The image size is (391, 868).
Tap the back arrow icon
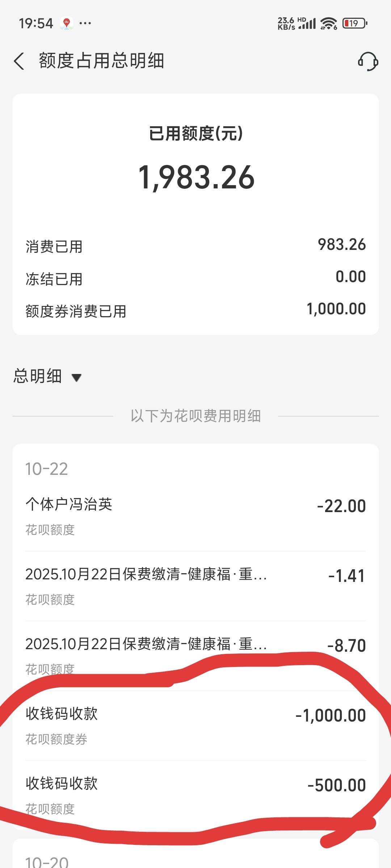(20, 61)
